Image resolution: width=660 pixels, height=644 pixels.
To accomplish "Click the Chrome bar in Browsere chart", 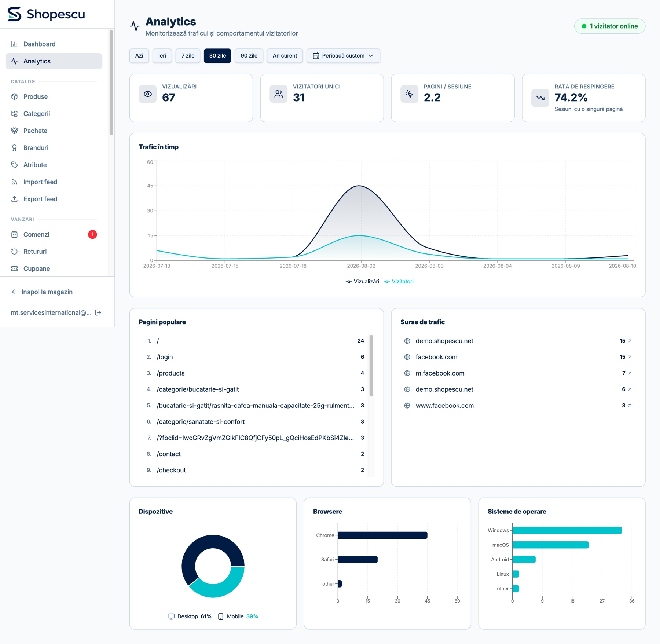I will pyautogui.click(x=382, y=535).
